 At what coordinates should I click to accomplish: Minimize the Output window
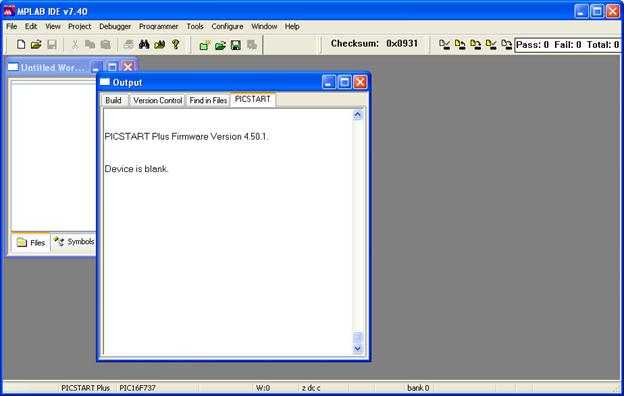coord(329,82)
